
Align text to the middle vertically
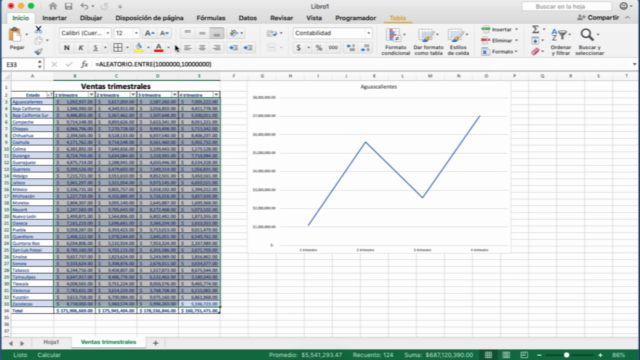[x=202, y=33]
